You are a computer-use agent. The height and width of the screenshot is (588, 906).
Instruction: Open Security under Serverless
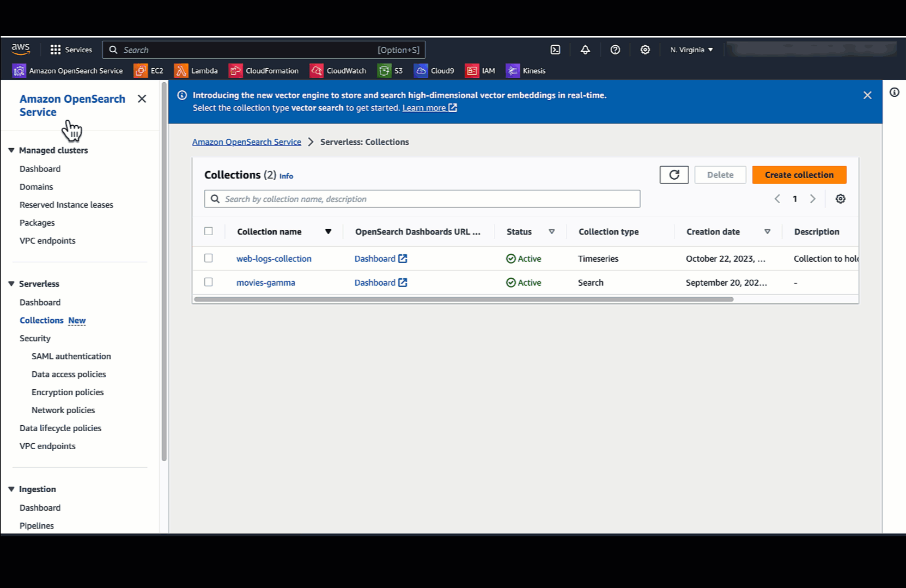click(35, 338)
